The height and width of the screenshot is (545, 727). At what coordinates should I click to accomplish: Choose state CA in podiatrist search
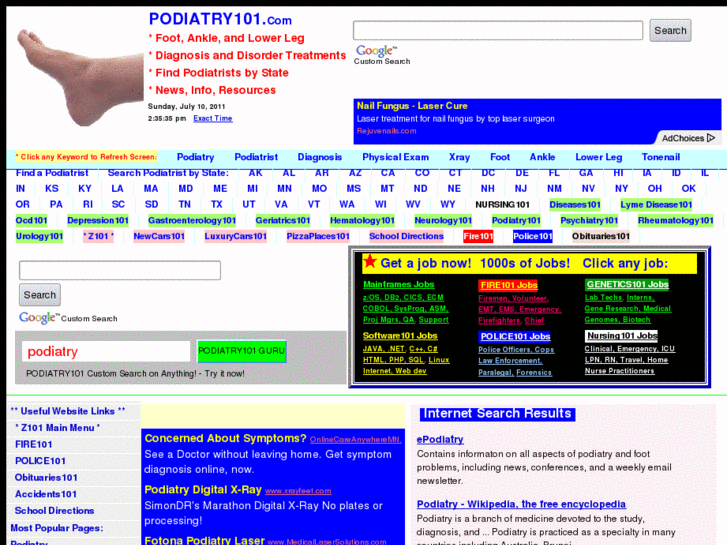point(388,173)
